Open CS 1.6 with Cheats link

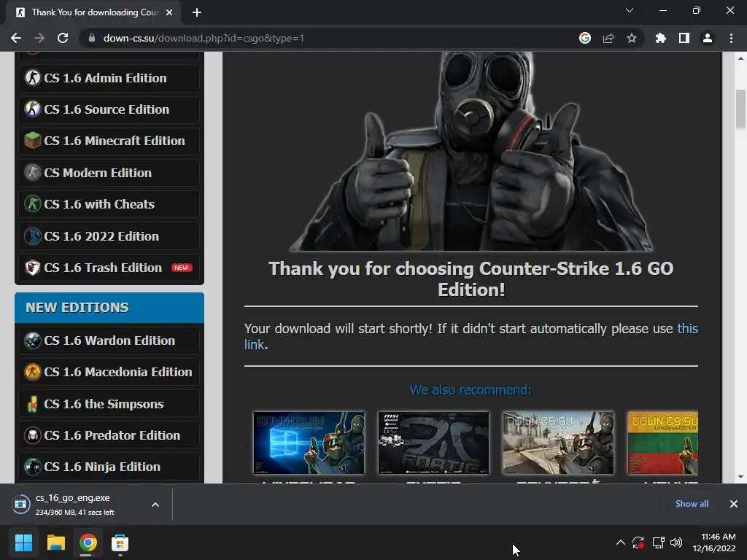pyautogui.click(x=99, y=204)
